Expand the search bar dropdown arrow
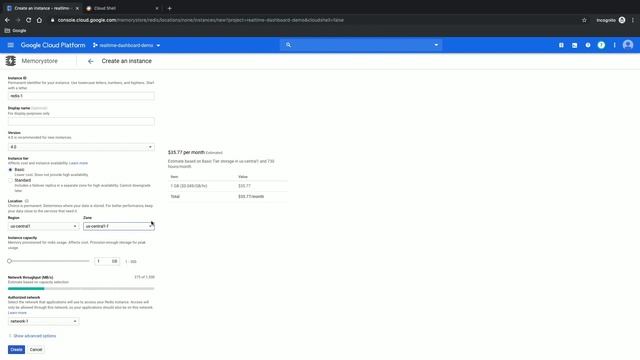The image size is (640, 360). tap(436, 45)
